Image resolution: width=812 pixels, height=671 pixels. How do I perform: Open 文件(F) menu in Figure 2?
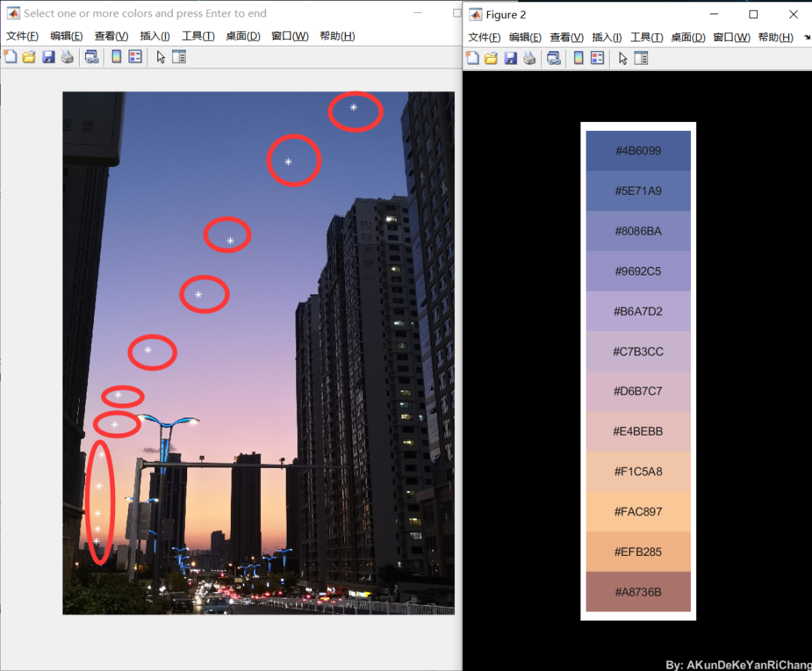[x=484, y=38]
